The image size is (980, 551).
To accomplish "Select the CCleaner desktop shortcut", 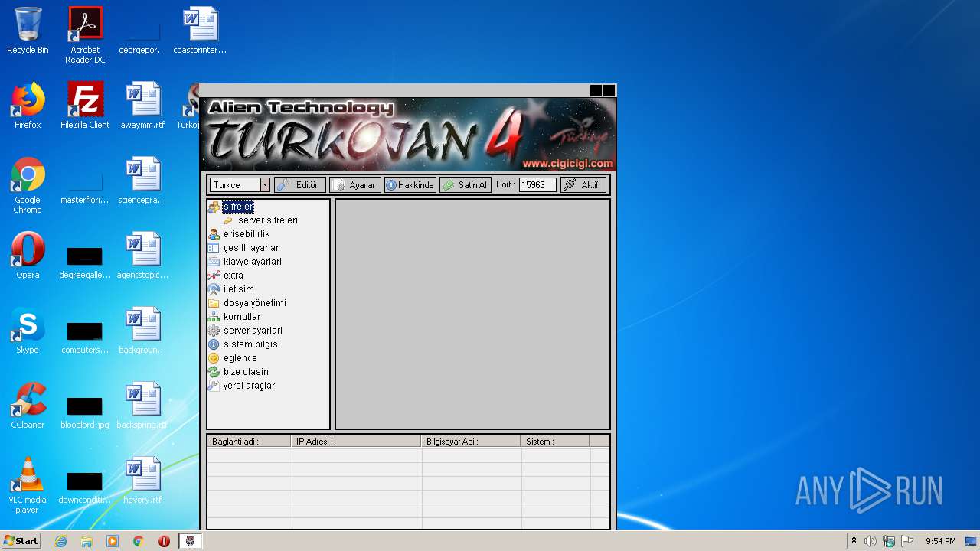I will (28, 406).
